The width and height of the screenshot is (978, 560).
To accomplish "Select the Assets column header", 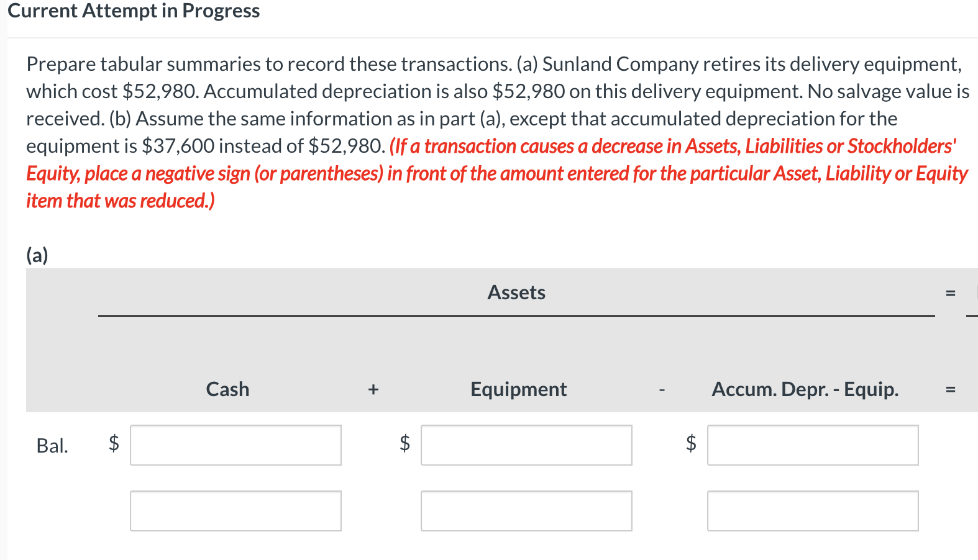I will click(516, 292).
